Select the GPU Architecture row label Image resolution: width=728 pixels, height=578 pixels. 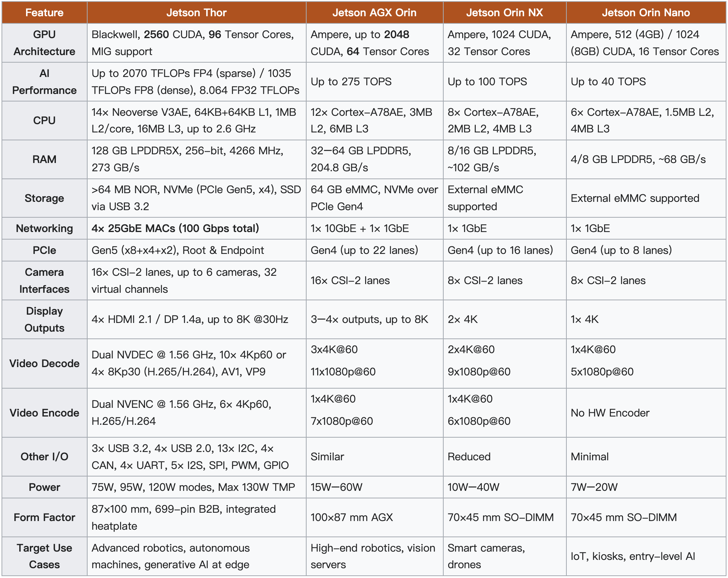click(x=44, y=43)
